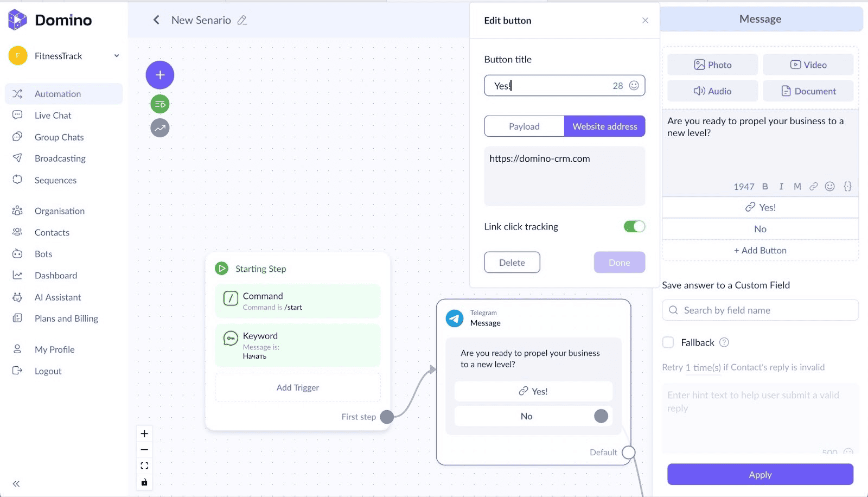Screen dimensions: 868x497
Task: Go back using the left chevron
Action: 156,20
